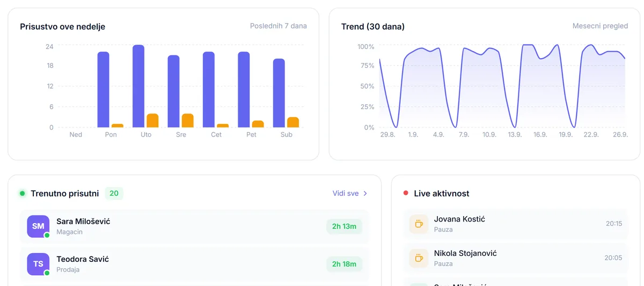644x286 pixels.
Task: Click the coffee cup icon beside Jovana Kostić
Action: coord(419,224)
